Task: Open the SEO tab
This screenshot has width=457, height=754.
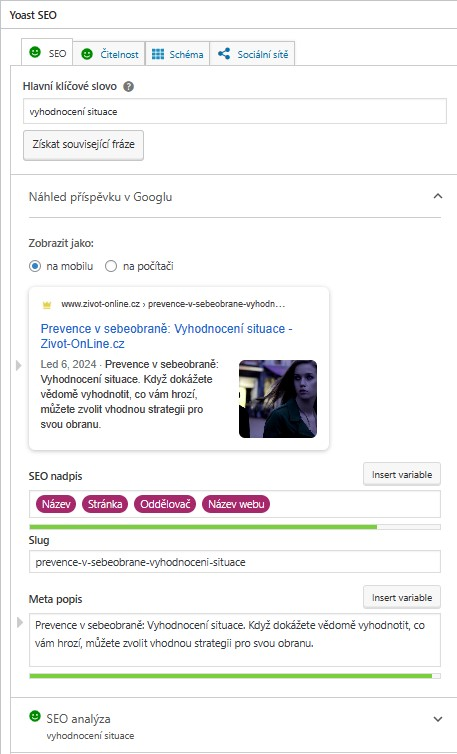Action: 47,52
